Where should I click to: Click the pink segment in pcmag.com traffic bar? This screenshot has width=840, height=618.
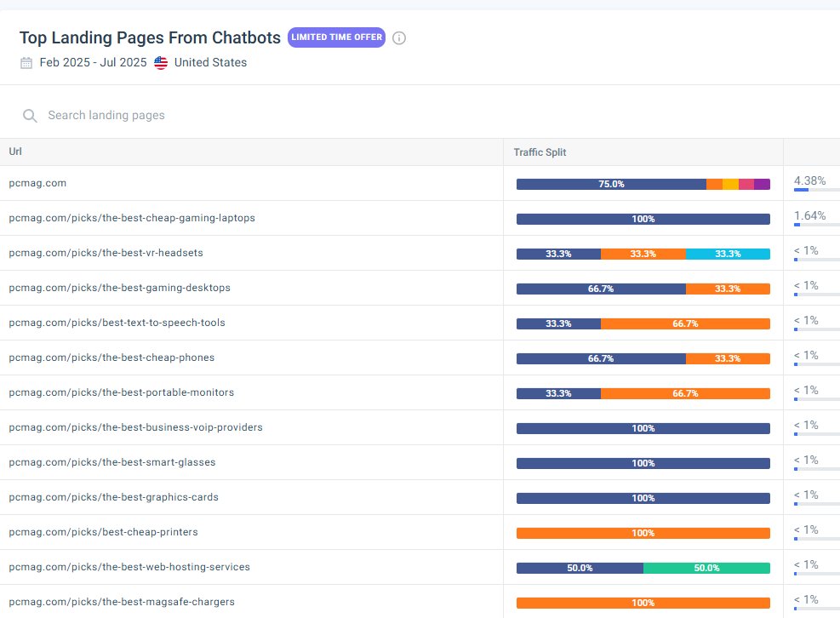746,184
